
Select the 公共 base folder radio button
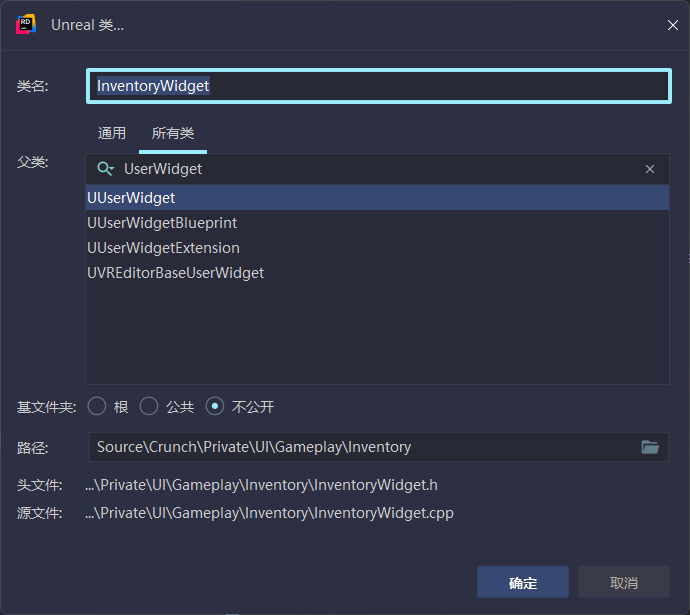click(x=149, y=406)
